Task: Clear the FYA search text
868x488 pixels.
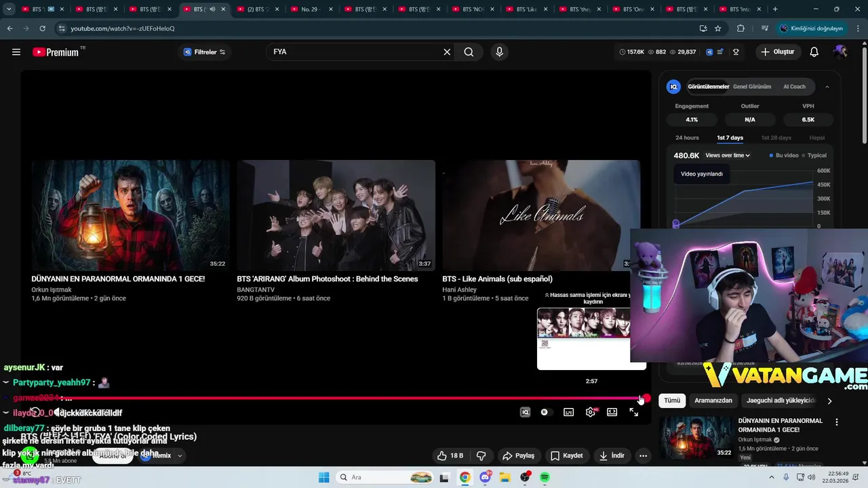Action: click(447, 52)
